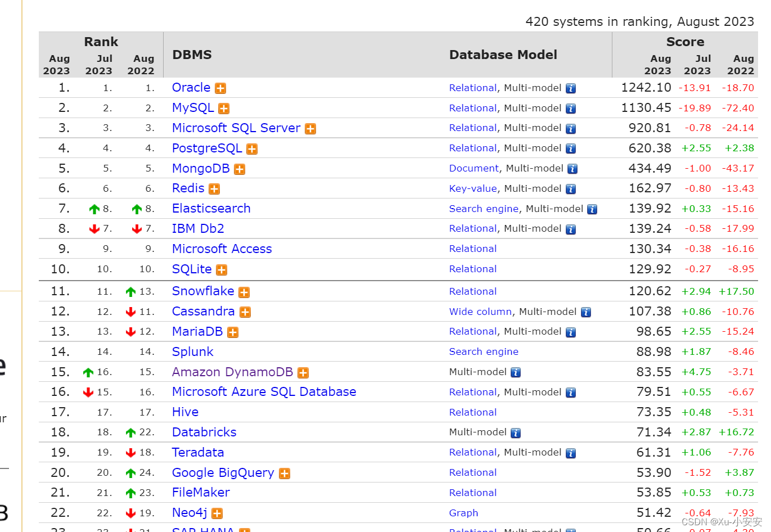Click the plus icon after Amazon DynamoDB
The width and height of the screenshot is (771, 532).
[x=303, y=373]
